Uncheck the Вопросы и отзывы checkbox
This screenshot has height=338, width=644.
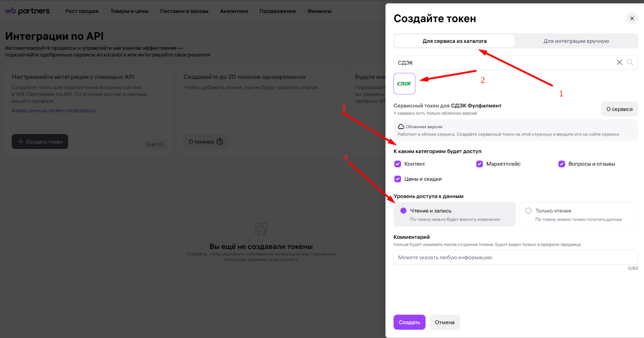[x=562, y=164]
